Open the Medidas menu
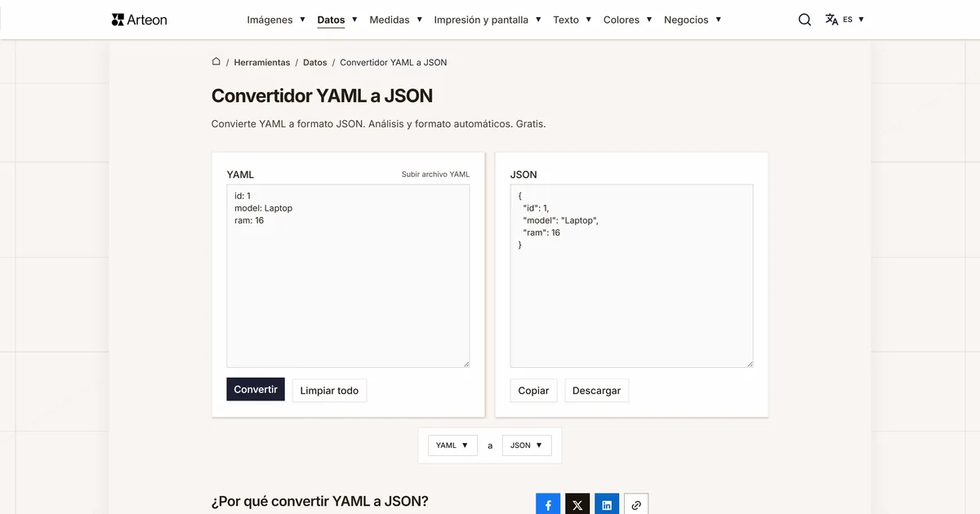The height and width of the screenshot is (514, 980). 396,20
